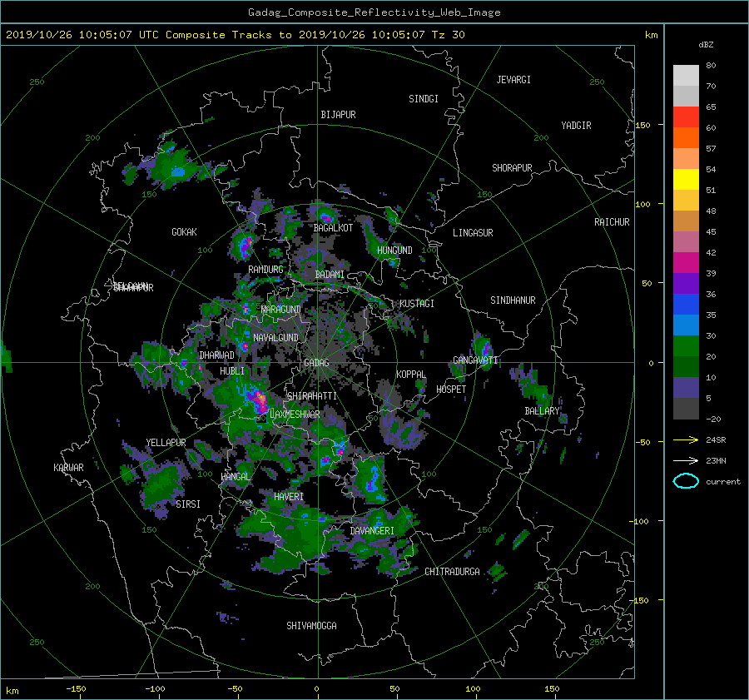Image resolution: width=749 pixels, height=700 pixels.
Task: Click the RAICHUR city label
Action: click(612, 222)
